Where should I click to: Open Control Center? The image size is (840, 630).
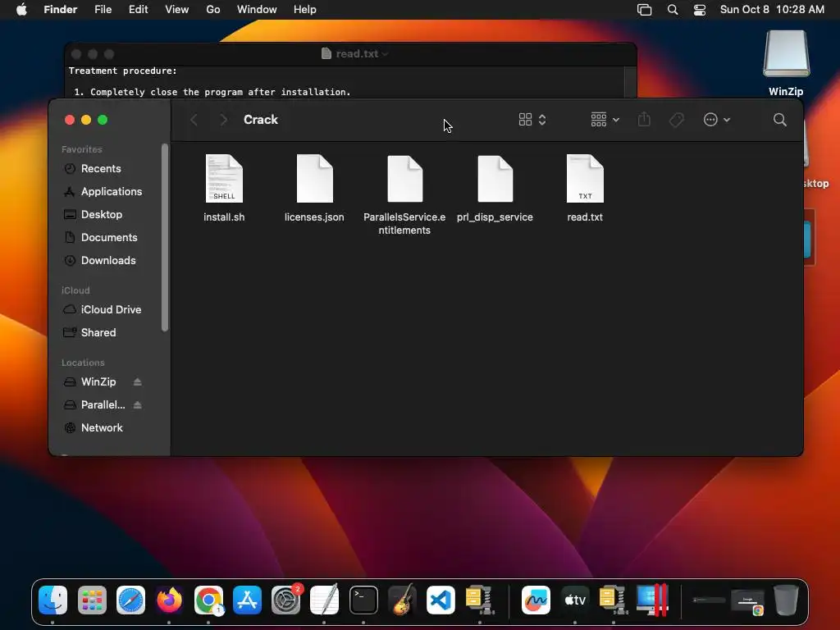click(x=700, y=10)
